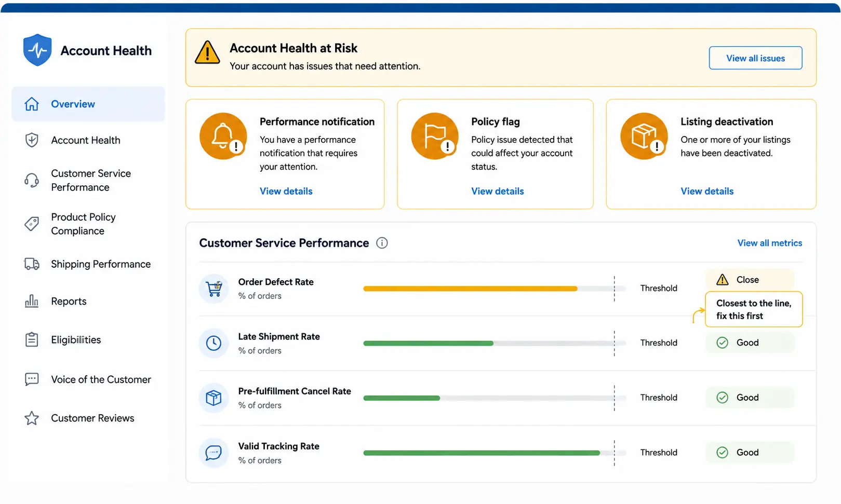Click the Shipping Performance truck icon
841x504 pixels.
pyautogui.click(x=32, y=264)
